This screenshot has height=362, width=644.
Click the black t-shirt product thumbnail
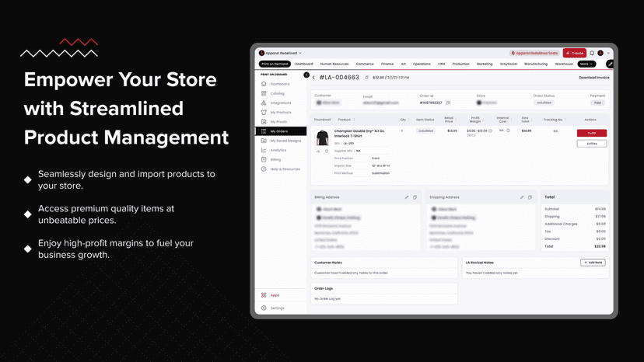(323, 137)
